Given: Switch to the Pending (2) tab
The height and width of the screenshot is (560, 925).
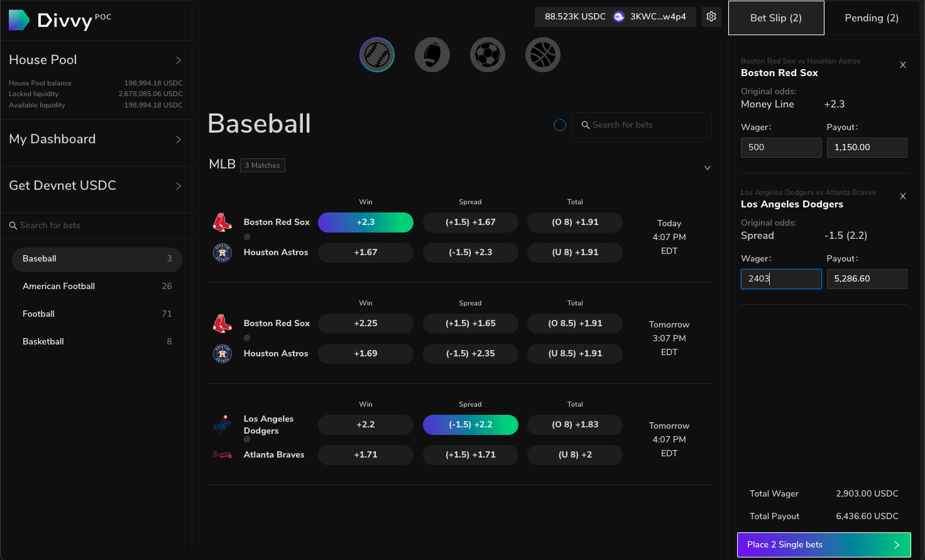Looking at the screenshot, I should 872,18.
